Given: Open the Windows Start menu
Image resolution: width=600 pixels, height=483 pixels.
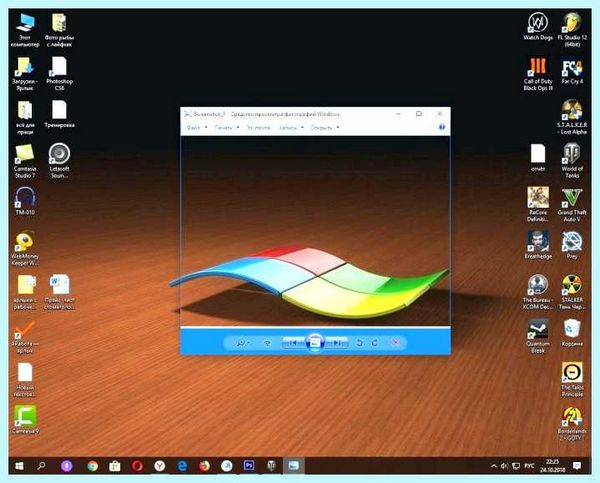Looking at the screenshot, I should pyautogui.click(x=19, y=466).
